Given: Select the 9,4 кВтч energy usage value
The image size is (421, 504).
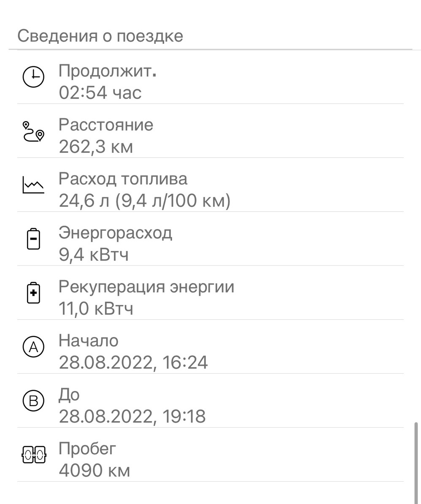Looking at the screenshot, I should click(x=94, y=255).
